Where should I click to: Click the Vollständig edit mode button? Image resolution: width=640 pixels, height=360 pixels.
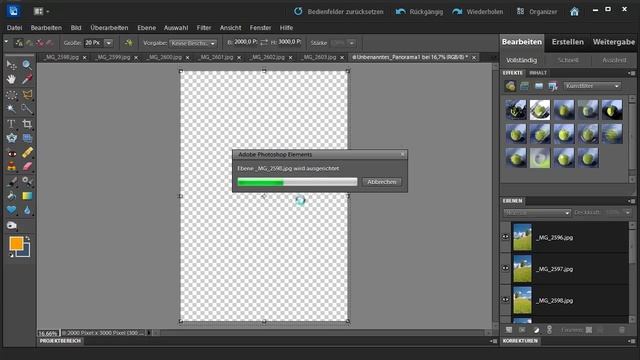point(521,60)
